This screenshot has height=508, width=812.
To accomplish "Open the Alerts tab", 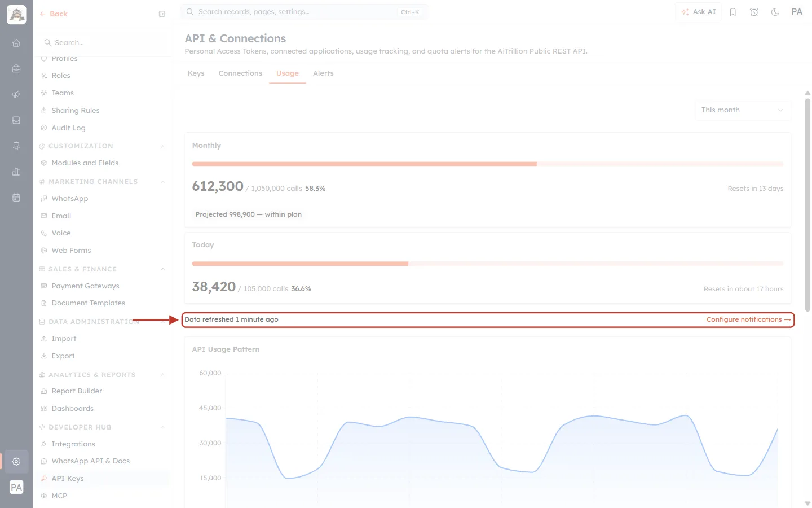I will [x=323, y=73].
